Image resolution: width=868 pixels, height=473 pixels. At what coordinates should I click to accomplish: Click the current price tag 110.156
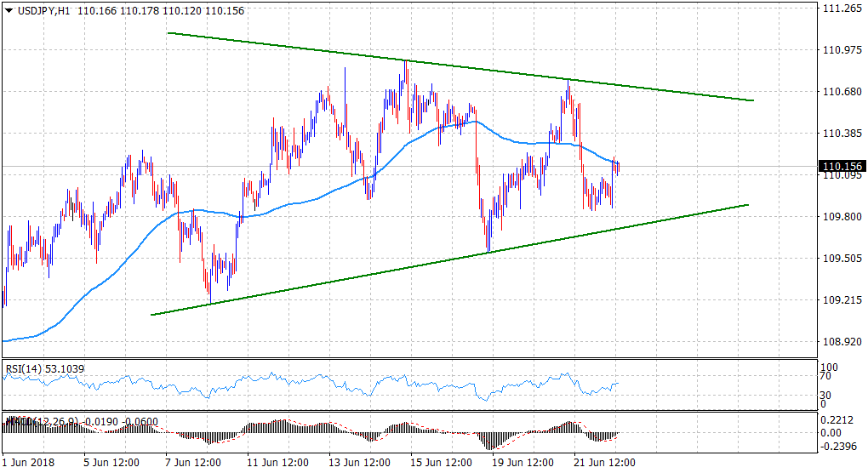pos(841,167)
